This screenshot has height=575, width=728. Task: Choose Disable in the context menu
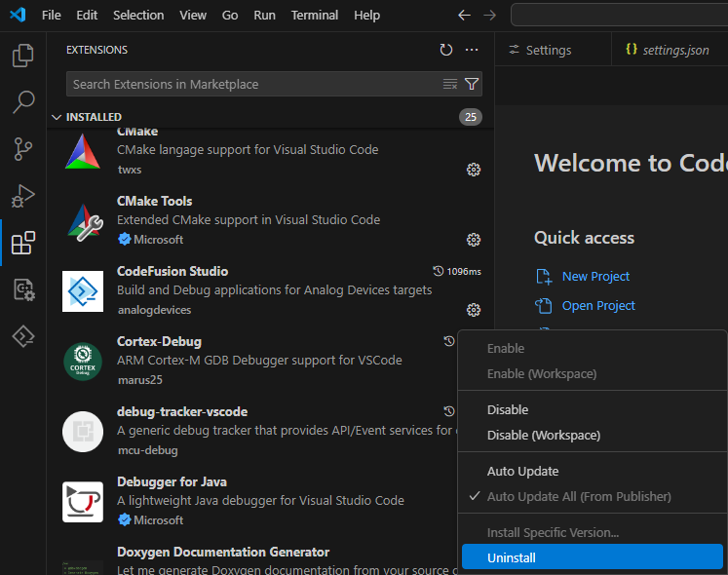click(593, 409)
